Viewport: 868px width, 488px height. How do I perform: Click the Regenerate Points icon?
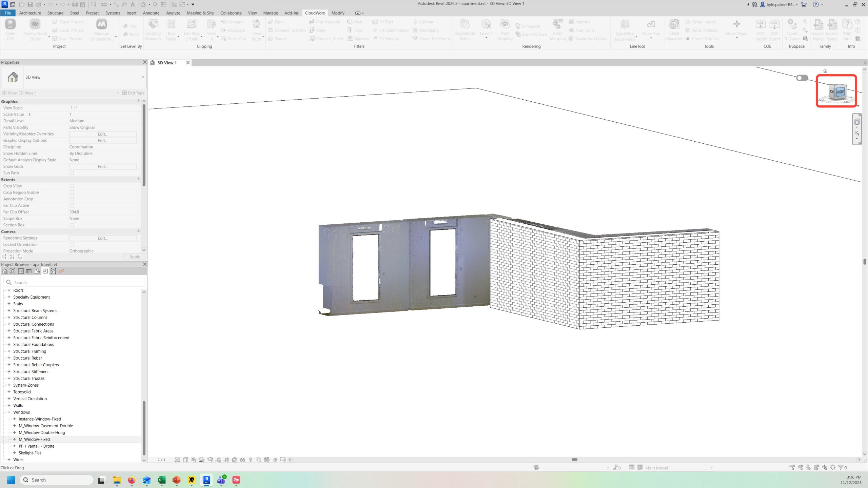[465, 24]
